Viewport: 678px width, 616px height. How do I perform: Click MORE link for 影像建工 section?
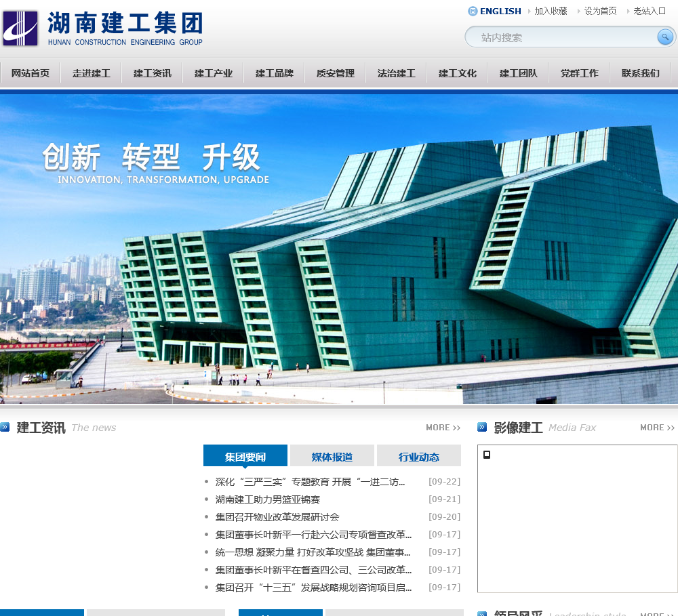click(657, 428)
